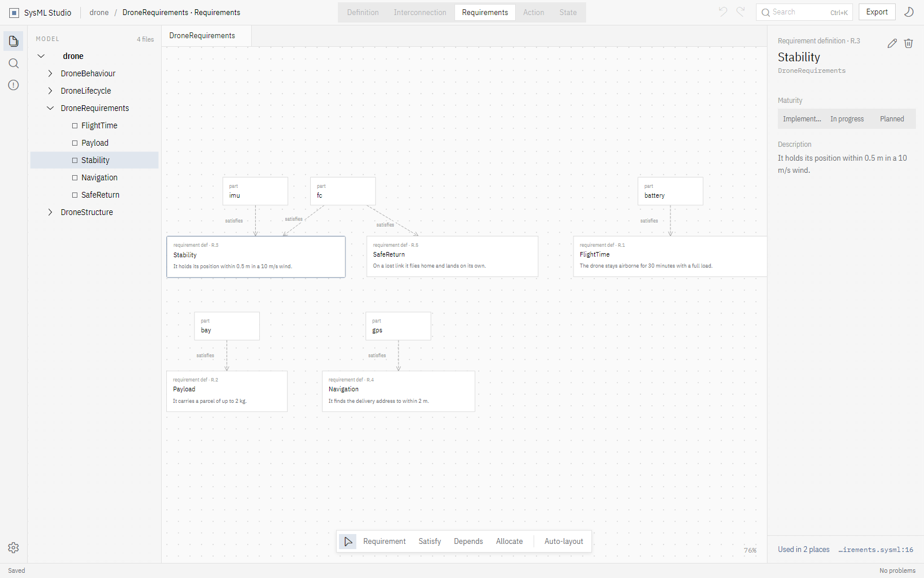Open the files panel in sidebar
Screen dimensions: 924x578
tap(13, 41)
